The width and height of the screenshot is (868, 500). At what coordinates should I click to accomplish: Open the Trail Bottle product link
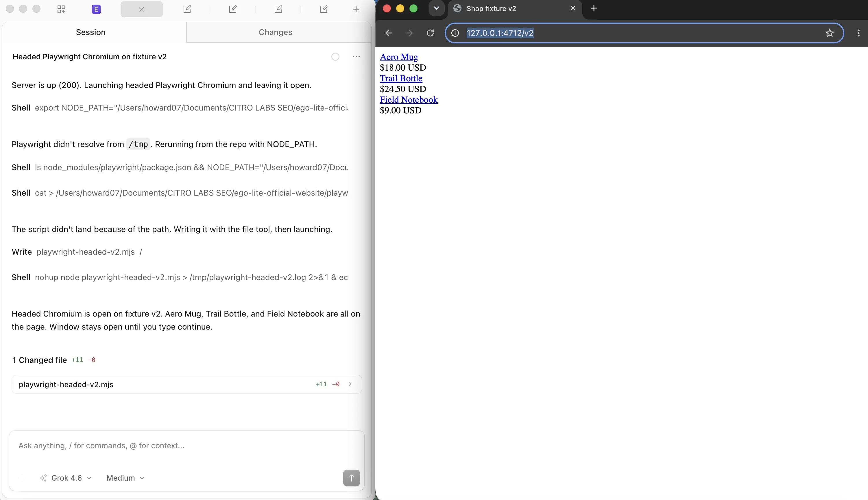click(x=401, y=78)
